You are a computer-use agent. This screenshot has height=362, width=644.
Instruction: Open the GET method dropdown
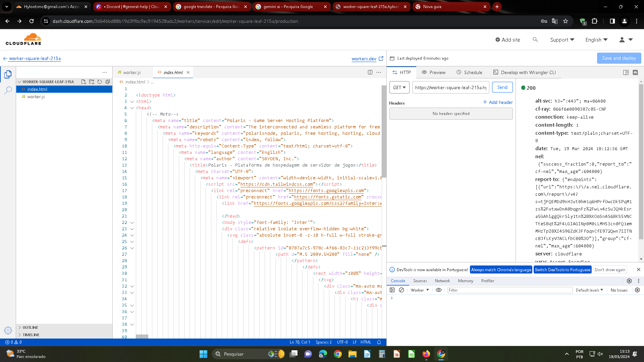pos(399,87)
